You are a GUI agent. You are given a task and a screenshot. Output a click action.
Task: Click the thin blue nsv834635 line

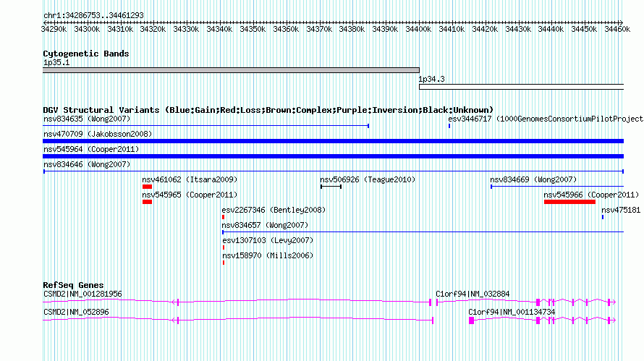[x=206, y=126]
